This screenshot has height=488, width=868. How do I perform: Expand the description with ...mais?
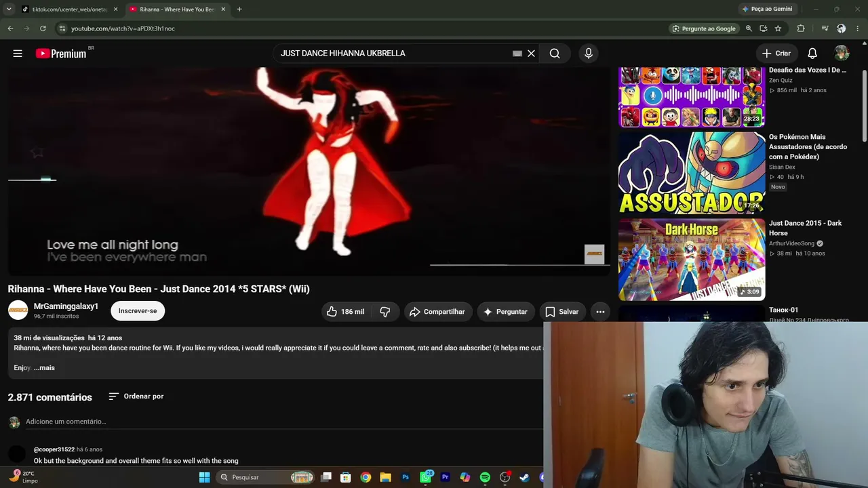[x=45, y=368]
